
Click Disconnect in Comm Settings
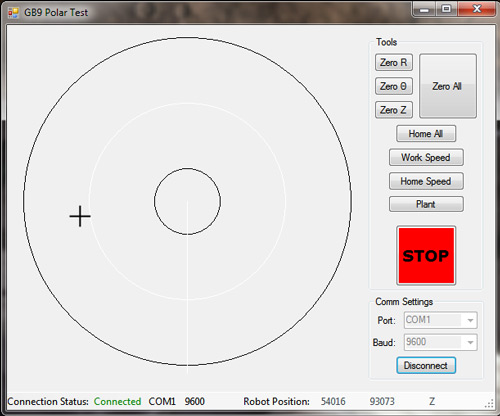pos(426,365)
